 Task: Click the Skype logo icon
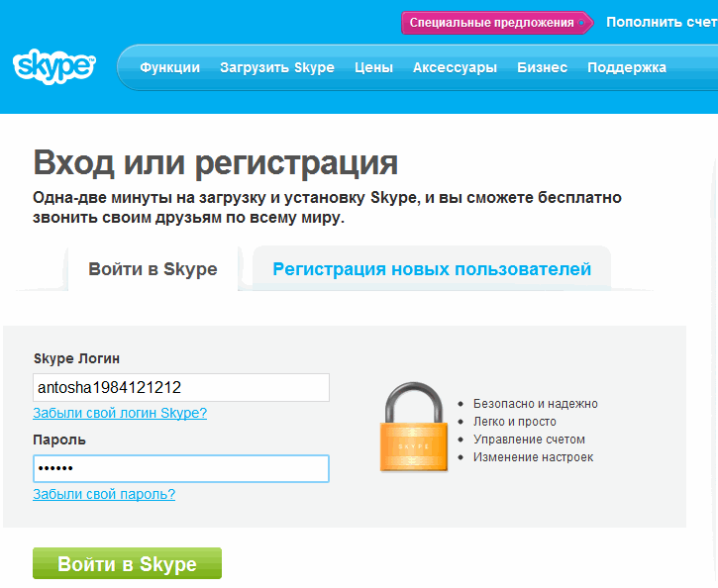54,67
